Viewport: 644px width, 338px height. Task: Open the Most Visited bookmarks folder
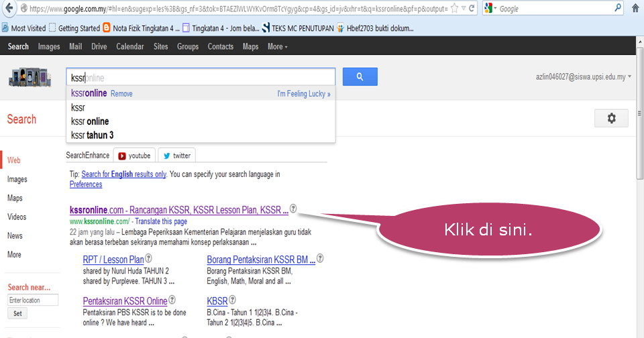point(24,28)
